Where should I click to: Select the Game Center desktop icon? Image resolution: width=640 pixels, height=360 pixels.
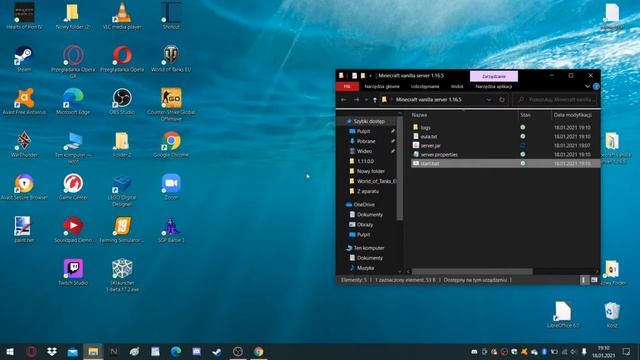tap(73, 187)
